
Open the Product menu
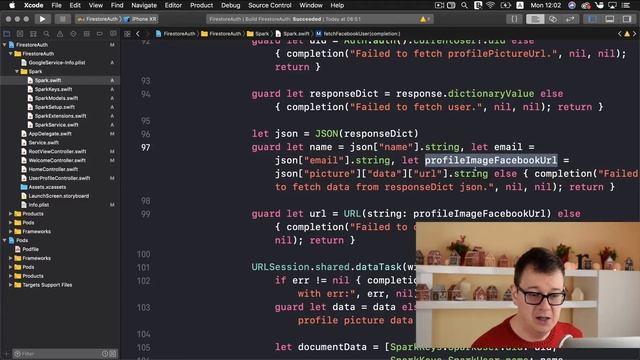(x=201, y=5)
